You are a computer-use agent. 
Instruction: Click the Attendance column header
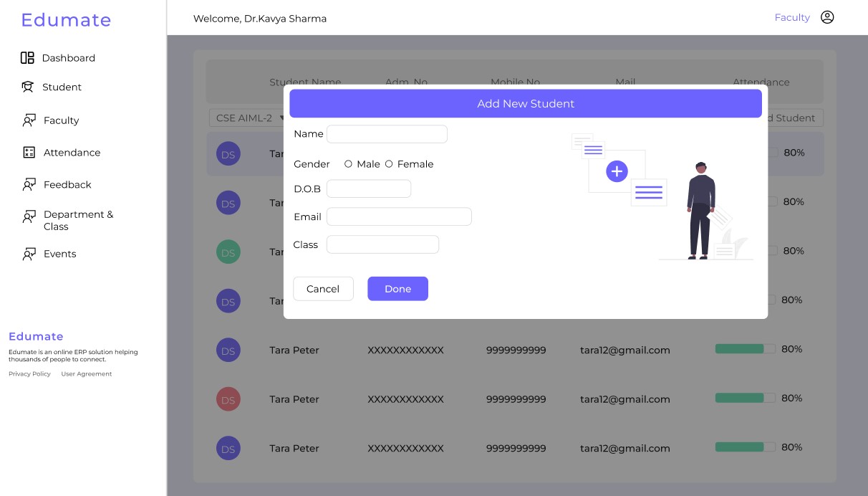pos(761,82)
